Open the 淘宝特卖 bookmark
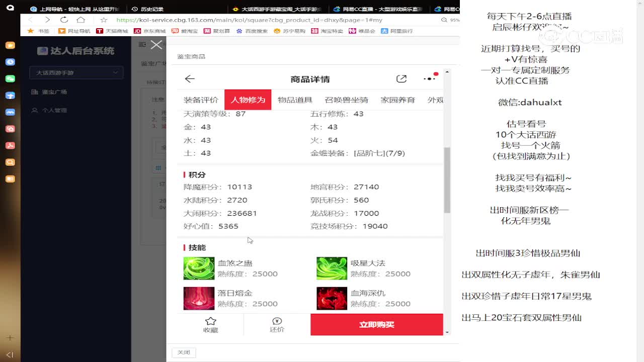Viewport: 644px width, 362px height. [x=327, y=31]
